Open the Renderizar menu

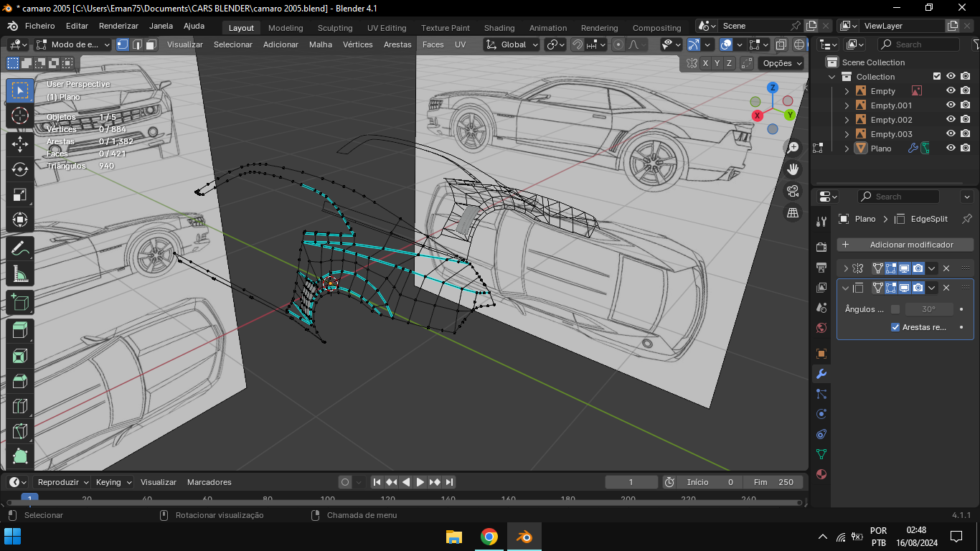118,26
